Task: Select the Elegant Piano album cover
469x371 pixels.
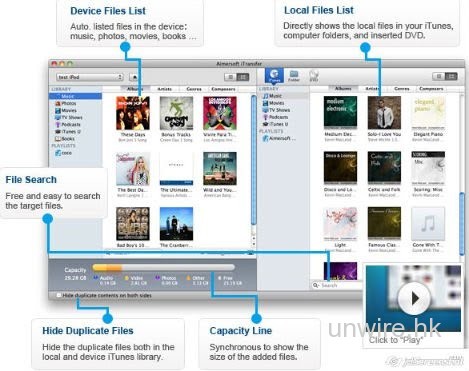Action: click(x=428, y=113)
